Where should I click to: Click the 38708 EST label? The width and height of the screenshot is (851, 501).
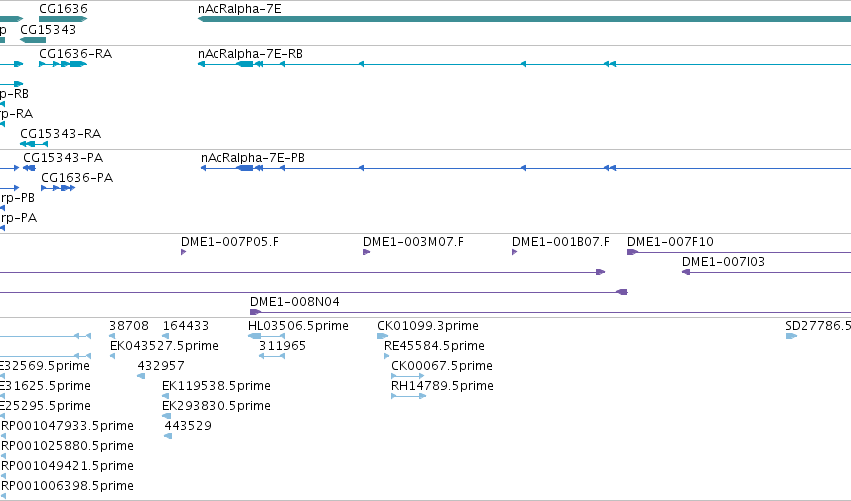click(x=129, y=326)
